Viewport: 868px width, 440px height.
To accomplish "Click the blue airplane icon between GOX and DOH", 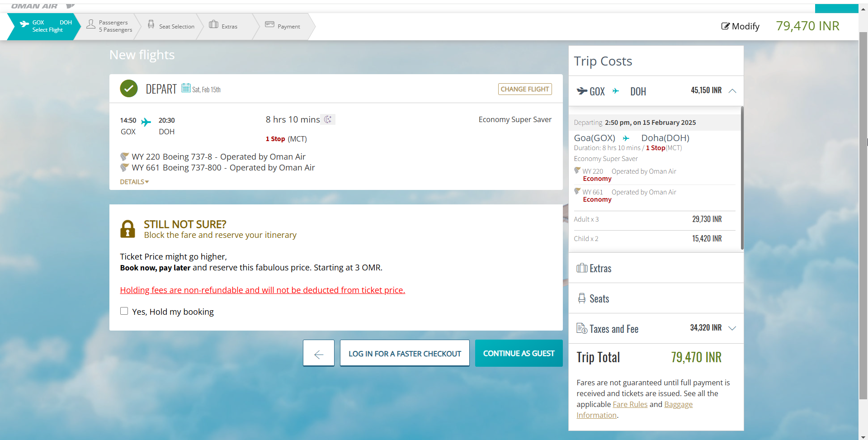I will (x=616, y=91).
